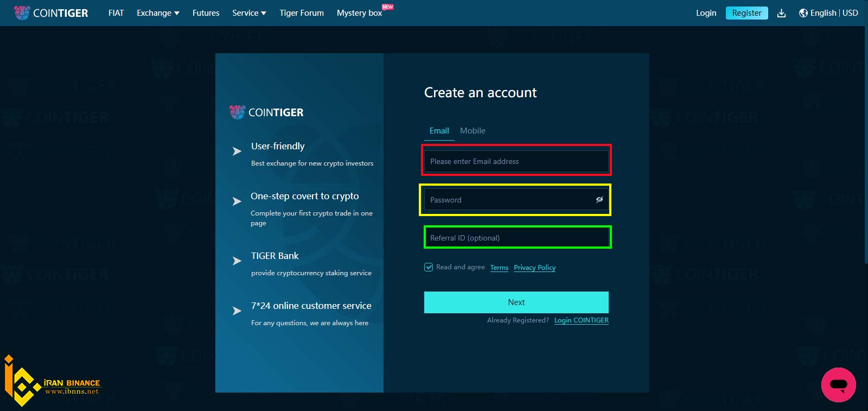
Task: Open the FIAT menu item
Action: pos(116,13)
